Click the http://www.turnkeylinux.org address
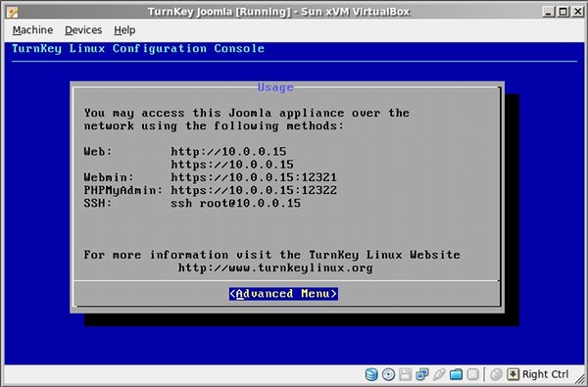Screen dimensions: 588x387 (275, 267)
